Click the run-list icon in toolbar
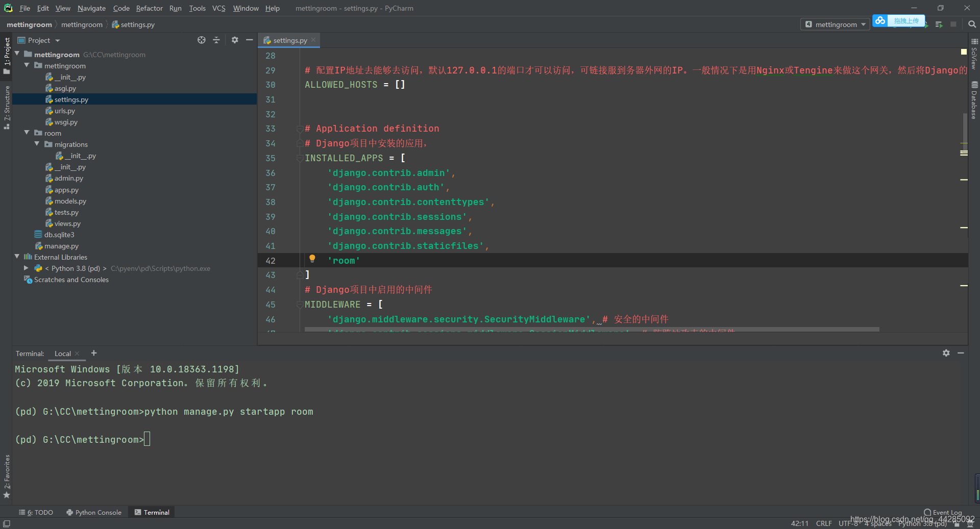 [x=939, y=24]
